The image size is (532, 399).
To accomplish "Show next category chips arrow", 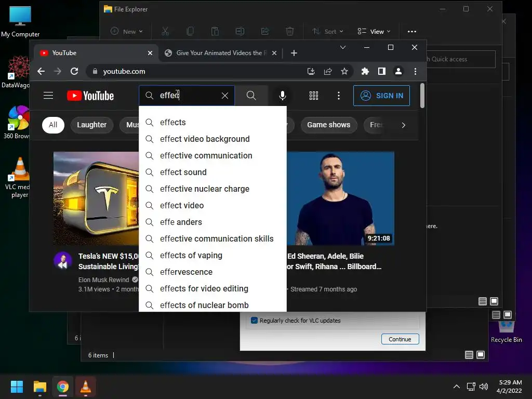I will (403, 125).
